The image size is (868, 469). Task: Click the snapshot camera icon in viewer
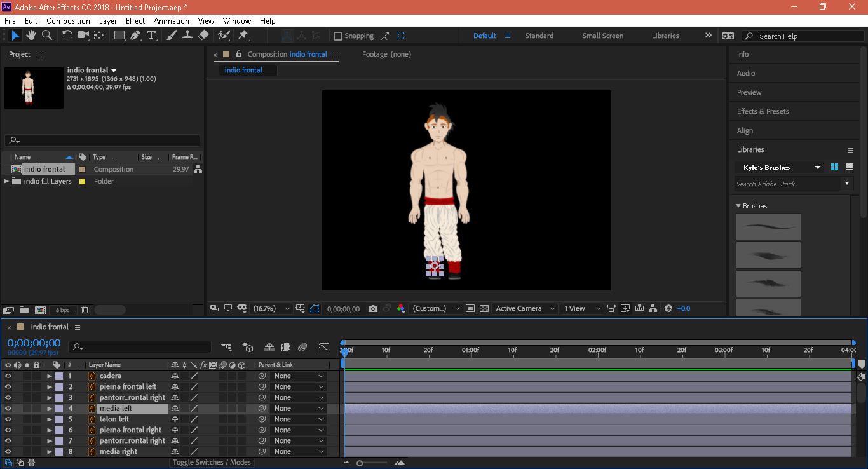(373, 309)
